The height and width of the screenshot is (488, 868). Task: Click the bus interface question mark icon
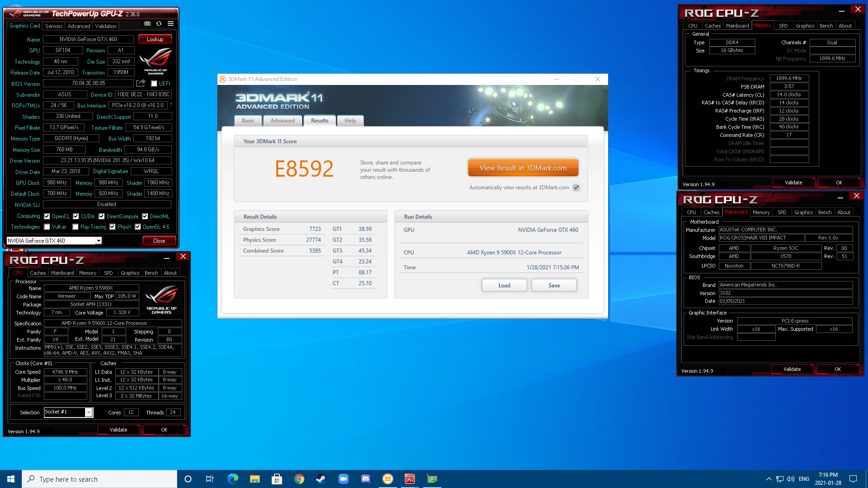click(171, 105)
